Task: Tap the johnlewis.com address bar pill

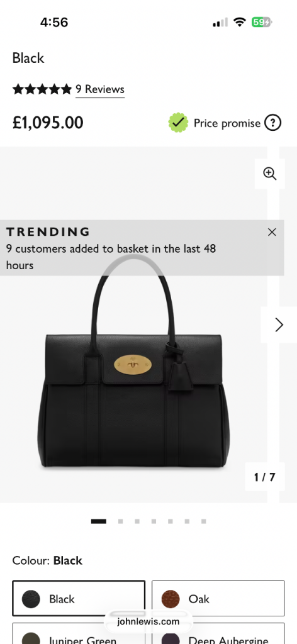Action: [148, 621]
